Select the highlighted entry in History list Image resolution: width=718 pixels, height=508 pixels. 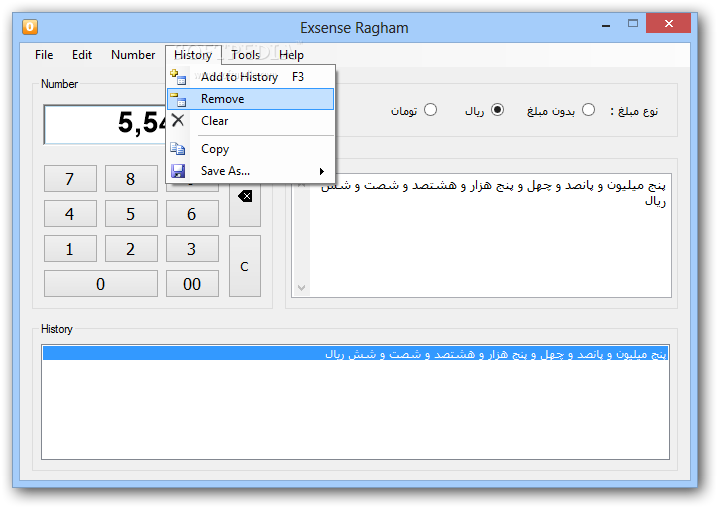pos(355,354)
